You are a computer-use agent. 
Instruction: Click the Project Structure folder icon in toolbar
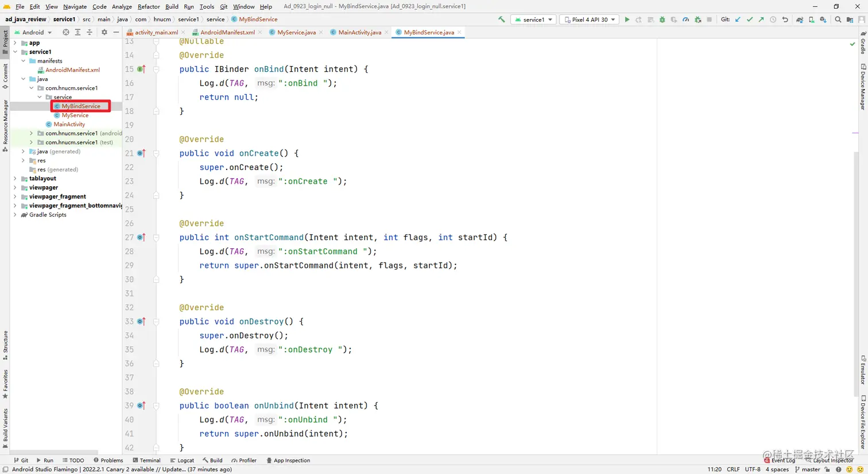850,20
